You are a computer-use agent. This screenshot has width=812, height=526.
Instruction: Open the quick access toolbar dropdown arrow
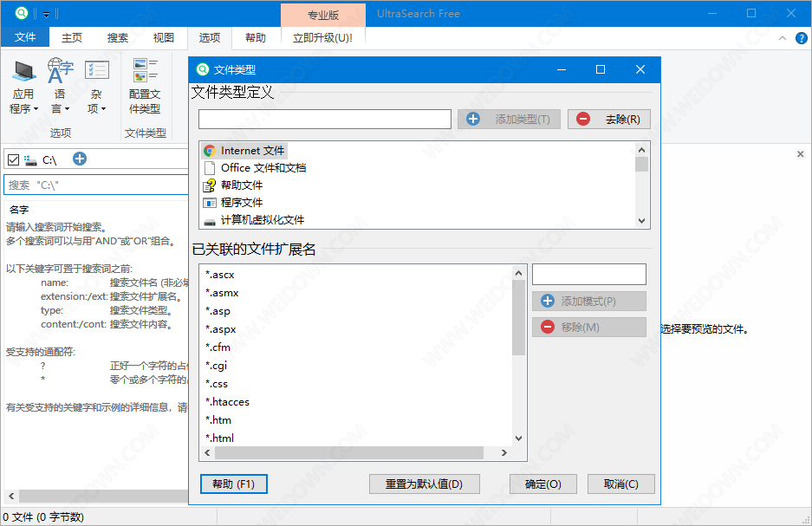46,14
